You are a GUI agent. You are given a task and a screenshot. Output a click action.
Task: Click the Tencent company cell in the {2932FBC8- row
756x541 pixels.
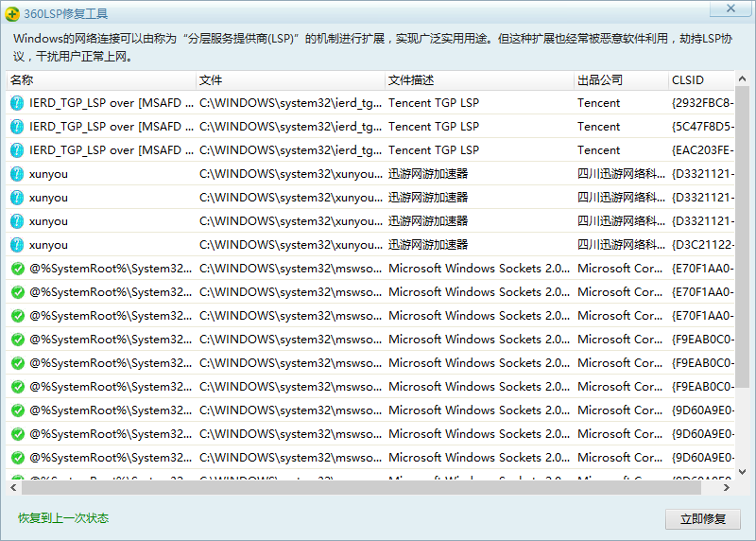(598, 103)
